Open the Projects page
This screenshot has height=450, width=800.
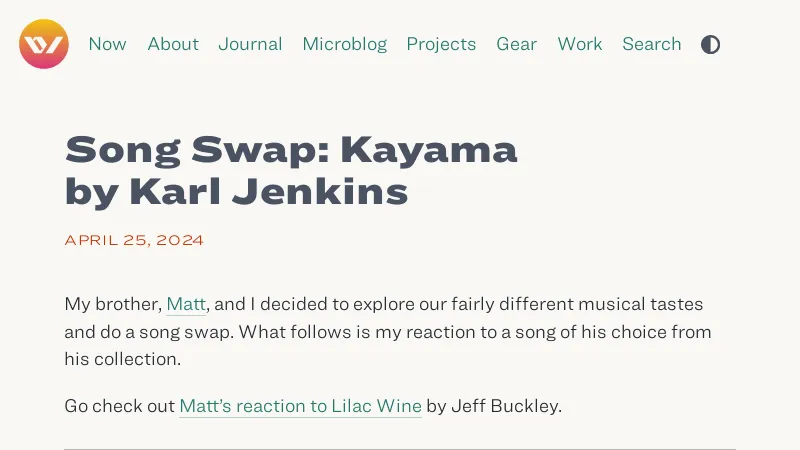[441, 44]
